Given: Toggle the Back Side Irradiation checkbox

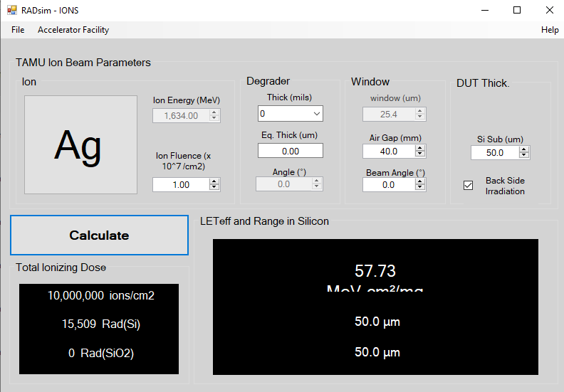Looking at the screenshot, I should pos(468,186).
